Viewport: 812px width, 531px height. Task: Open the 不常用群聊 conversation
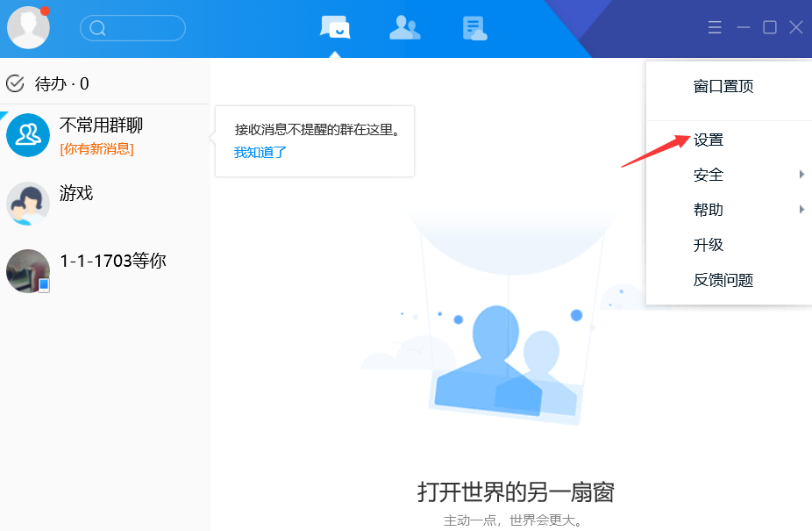[104, 136]
